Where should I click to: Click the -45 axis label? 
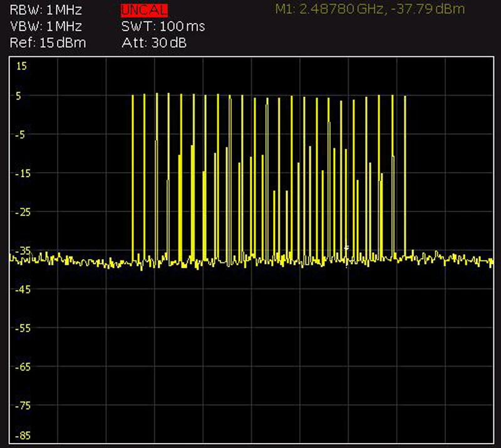click(23, 290)
